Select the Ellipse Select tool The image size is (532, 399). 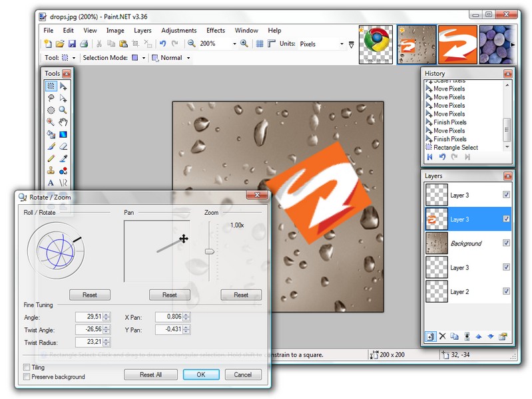click(x=51, y=110)
